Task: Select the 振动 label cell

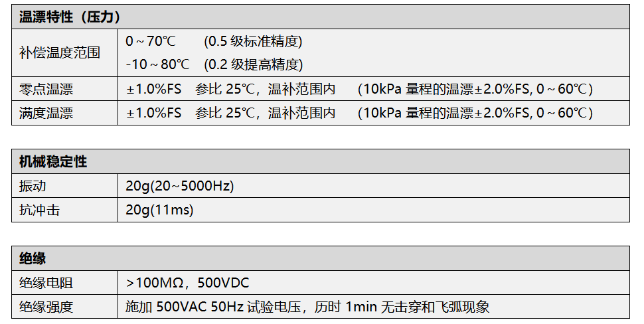Action: tap(33, 186)
